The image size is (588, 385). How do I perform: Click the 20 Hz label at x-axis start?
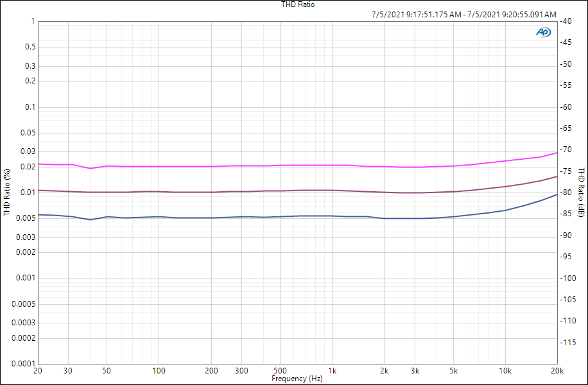tap(38, 371)
